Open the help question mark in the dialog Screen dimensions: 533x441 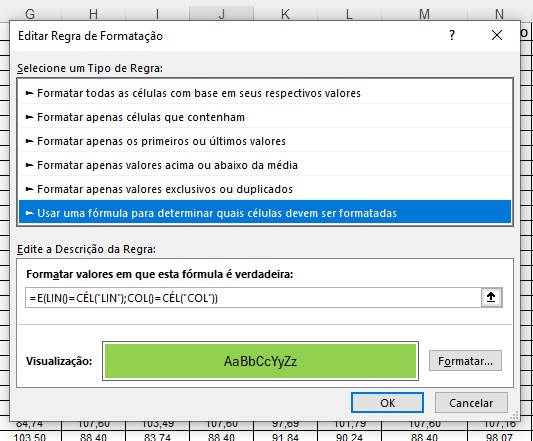pos(452,35)
